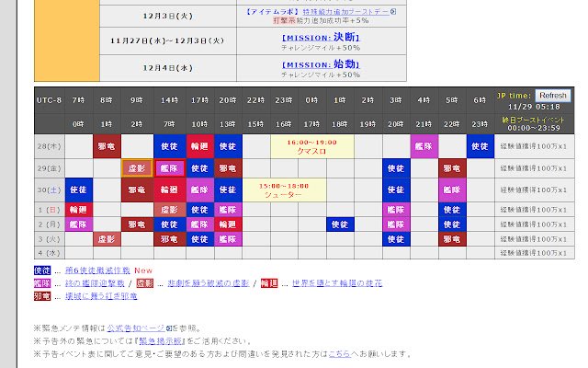The width and height of the screenshot is (588, 368).
Task: Select the 輪廻 cell at 17時 on 28(木)
Action: 200,146
